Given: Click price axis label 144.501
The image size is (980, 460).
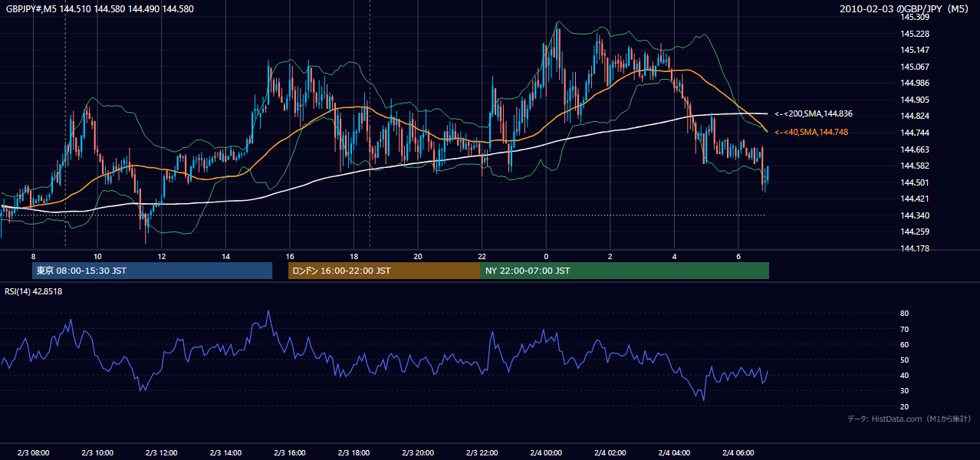Looking at the screenshot, I should click(916, 182).
